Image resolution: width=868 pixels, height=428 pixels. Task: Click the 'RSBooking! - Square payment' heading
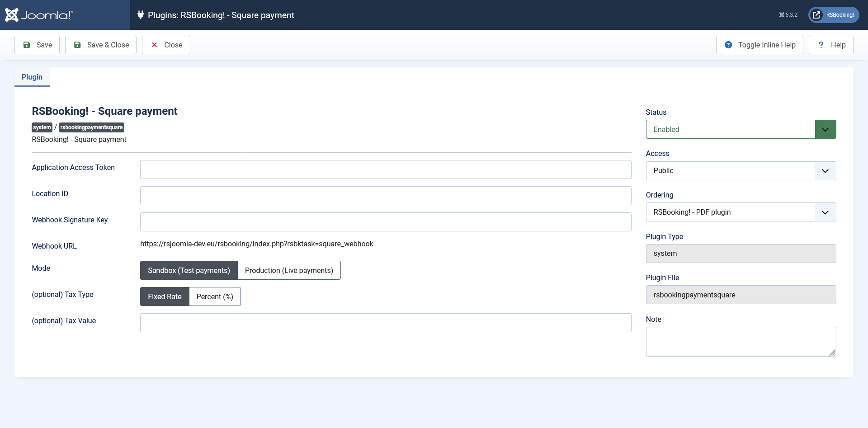coord(104,111)
